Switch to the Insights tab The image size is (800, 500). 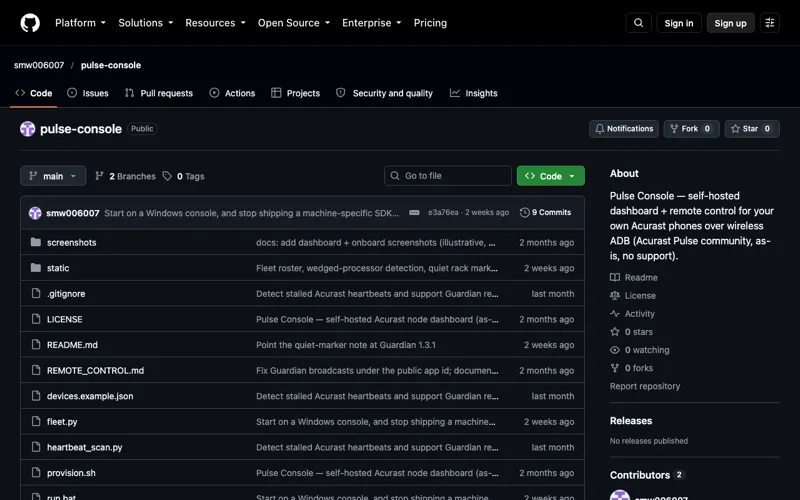473,93
